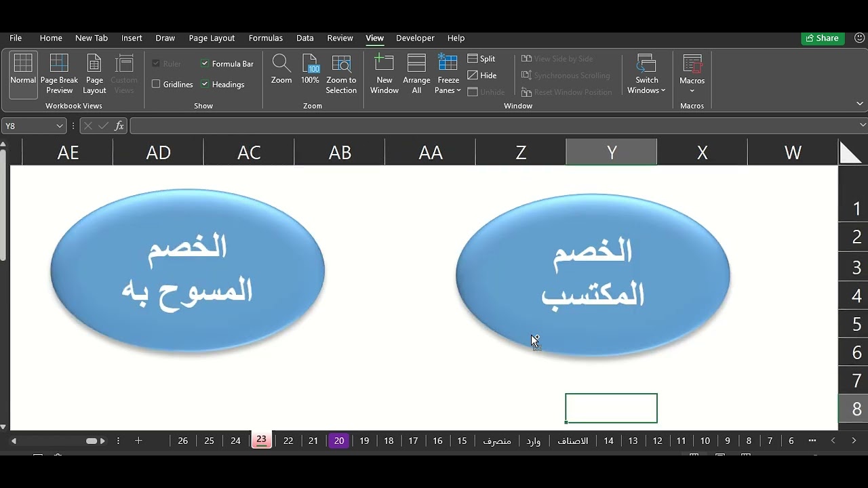
Task: Open the hidden sheets ellipsis
Action: pos(812,441)
